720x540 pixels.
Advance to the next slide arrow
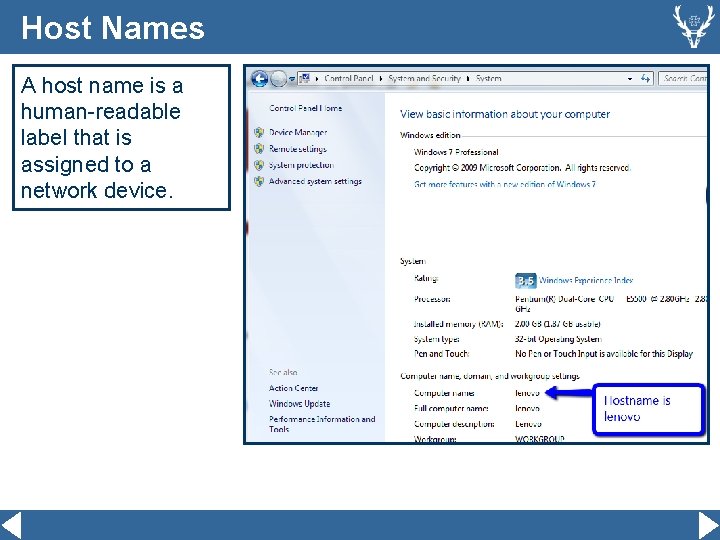coord(709,525)
